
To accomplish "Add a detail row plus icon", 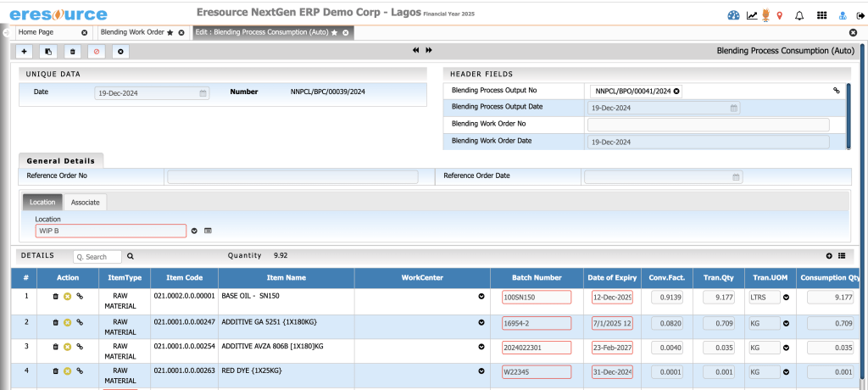I will tap(829, 256).
